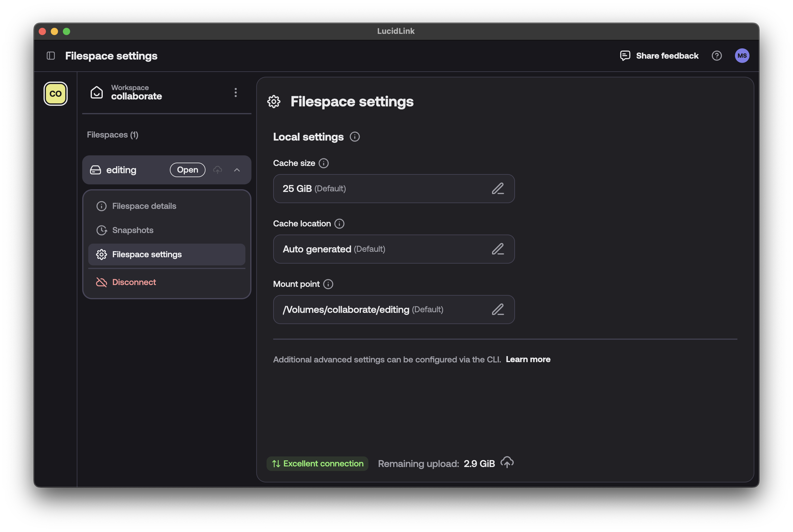Click the green window zoom button
This screenshot has height=532, width=793.
[66, 31]
